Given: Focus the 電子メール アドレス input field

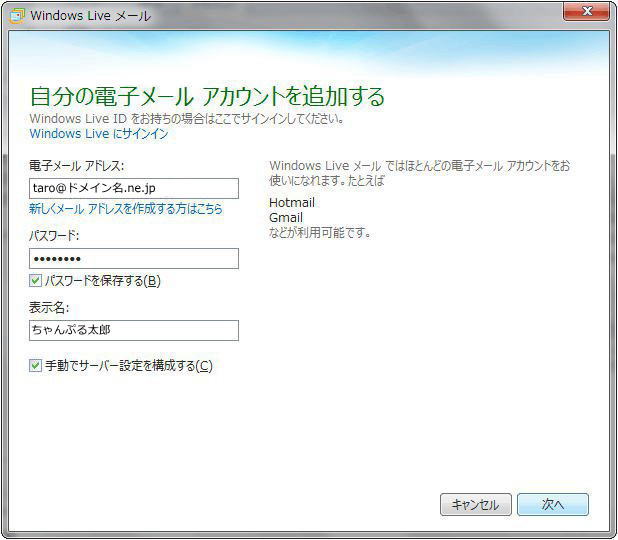Looking at the screenshot, I should (134, 188).
